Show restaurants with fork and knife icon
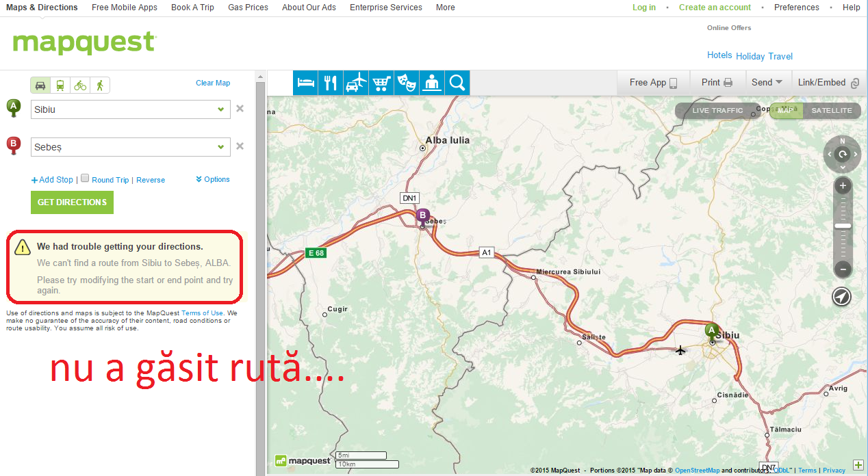Screen dimensions: 868x476 [331, 83]
